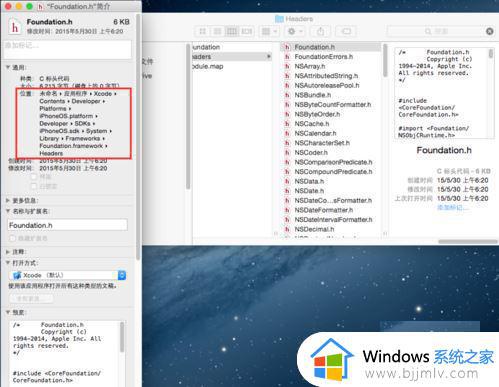The height and width of the screenshot is (387, 499).
Task: Collapse the 名称与扩展名 section
Action: (x=8, y=211)
